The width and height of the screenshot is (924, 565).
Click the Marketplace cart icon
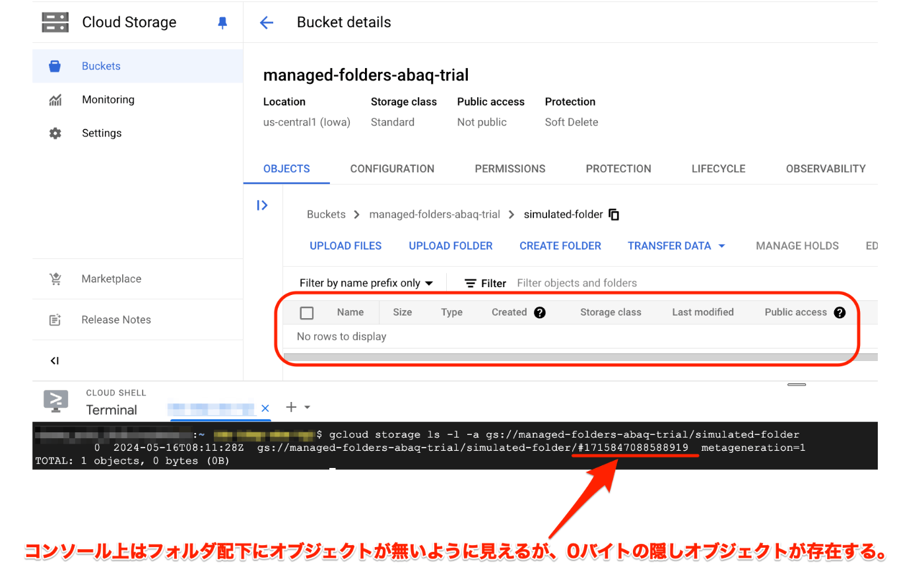click(55, 279)
